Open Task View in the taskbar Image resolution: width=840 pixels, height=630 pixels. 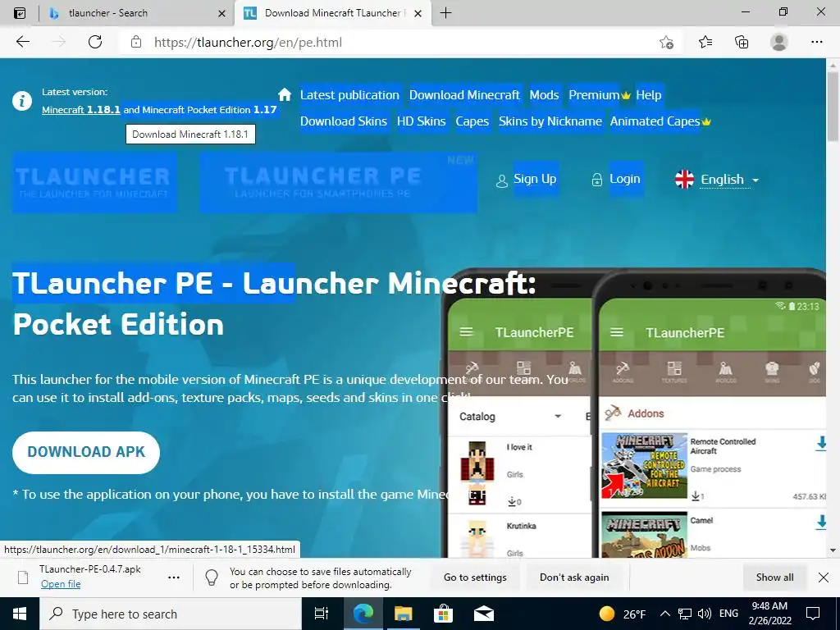322,614
